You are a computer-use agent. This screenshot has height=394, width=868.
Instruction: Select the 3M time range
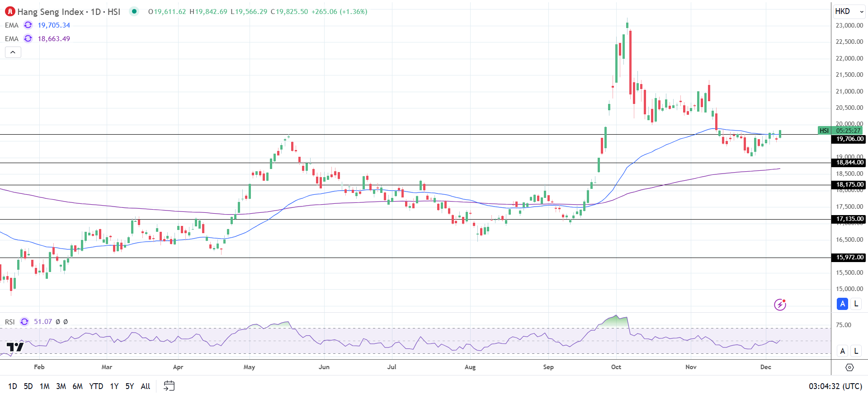(x=61, y=386)
